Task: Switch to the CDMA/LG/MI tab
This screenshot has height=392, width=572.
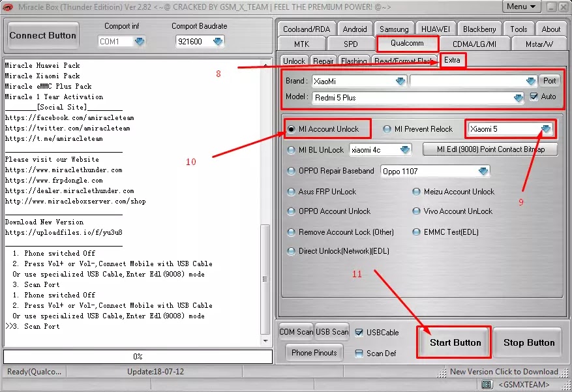Action: click(474, 44)
